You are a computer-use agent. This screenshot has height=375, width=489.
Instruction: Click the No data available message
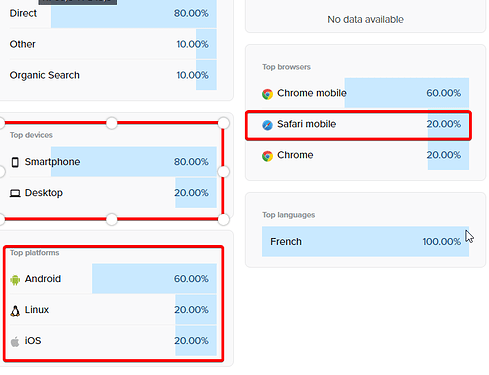point(365,19)
